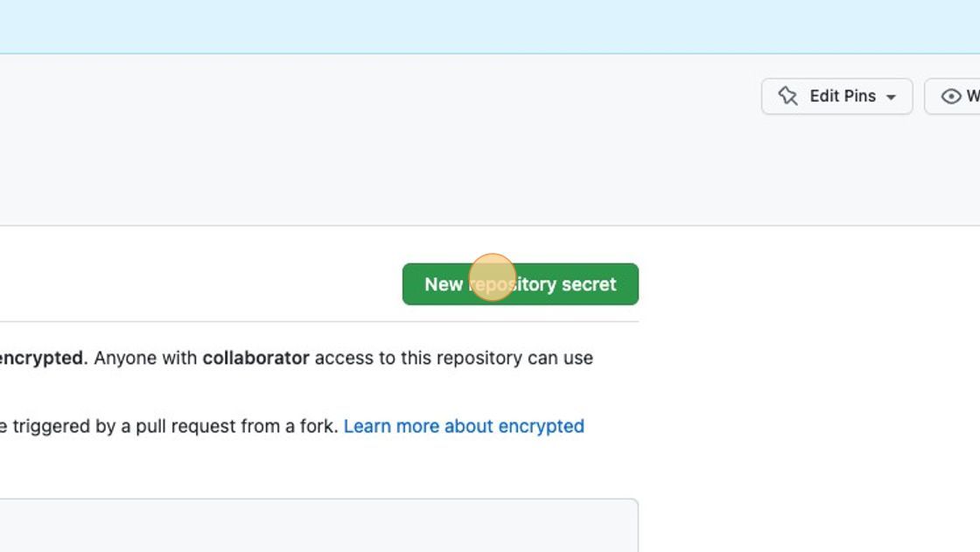Open the Edit Pins dropdown arrow

892,97
